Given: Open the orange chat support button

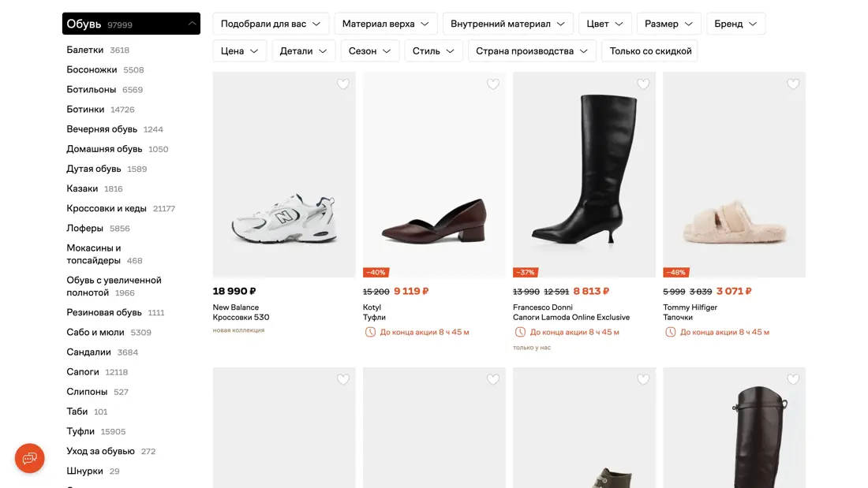Looking at the screenshot, I should (x=30, y=458).
